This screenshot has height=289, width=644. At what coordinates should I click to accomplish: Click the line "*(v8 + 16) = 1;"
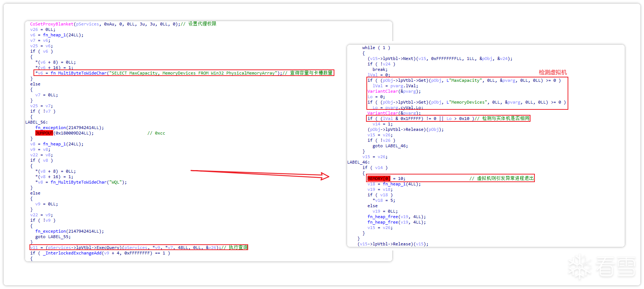(x=54, y=177)
